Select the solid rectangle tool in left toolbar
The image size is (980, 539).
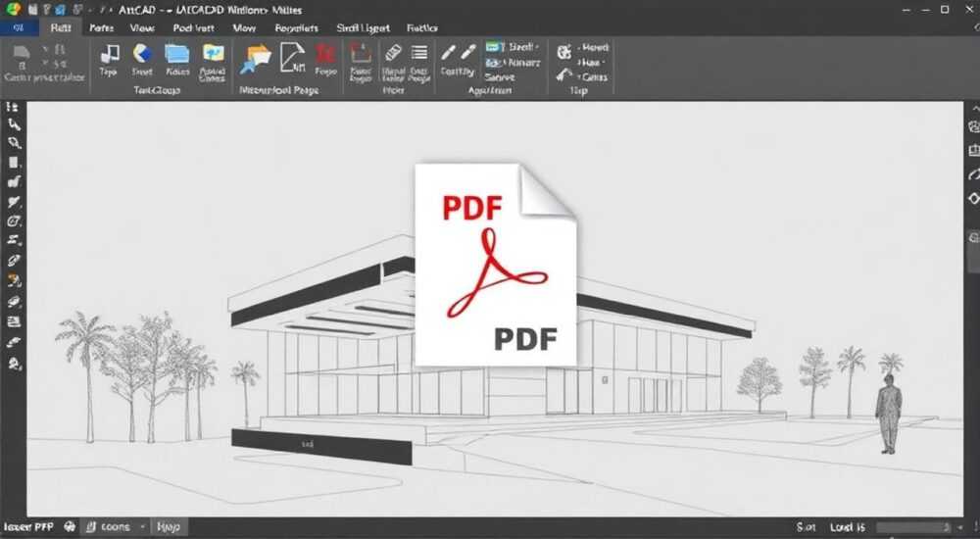(13, 163)
